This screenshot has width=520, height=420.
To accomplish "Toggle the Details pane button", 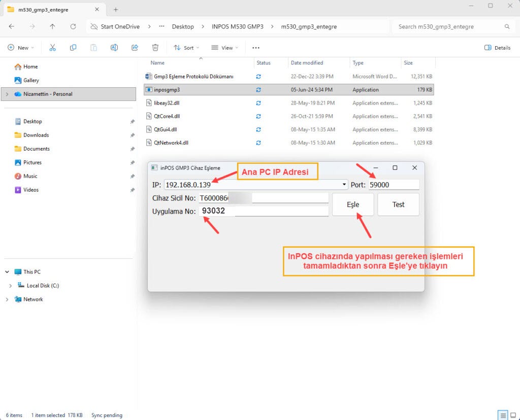I will coord(497,48).
